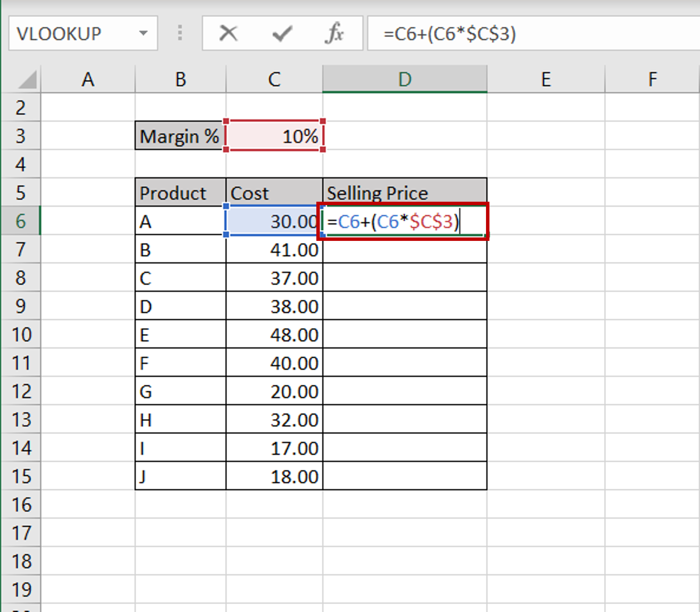Click cost cell 38.00
Viewport: 700px width, 612px height.
point(274,306)
